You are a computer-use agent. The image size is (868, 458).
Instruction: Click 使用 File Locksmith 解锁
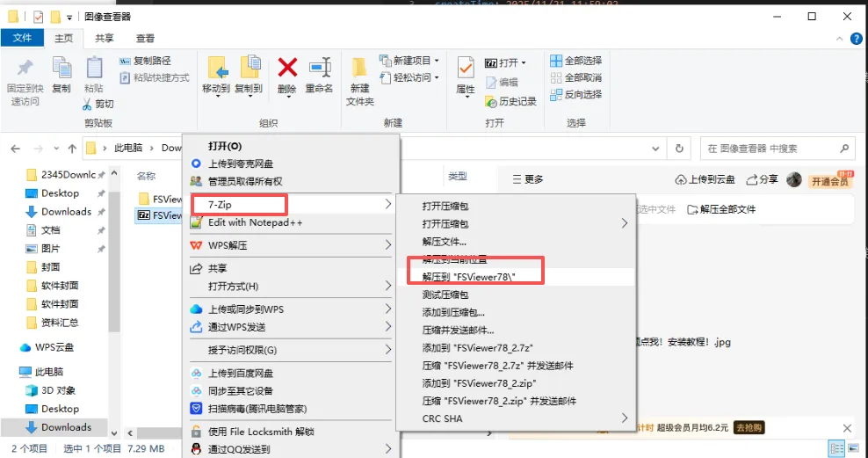[x=291, y=432]
